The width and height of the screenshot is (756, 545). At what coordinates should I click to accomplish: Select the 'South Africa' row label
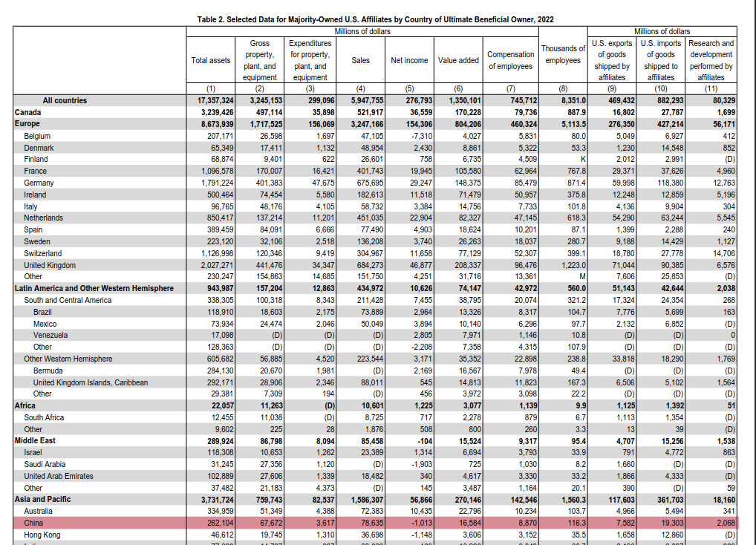(x=44, y=418)
